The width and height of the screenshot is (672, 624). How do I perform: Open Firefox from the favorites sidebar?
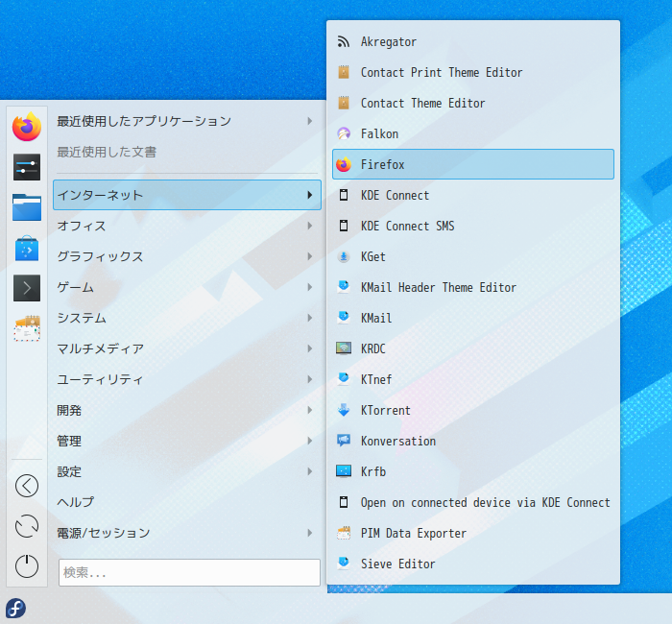[27, 127]
